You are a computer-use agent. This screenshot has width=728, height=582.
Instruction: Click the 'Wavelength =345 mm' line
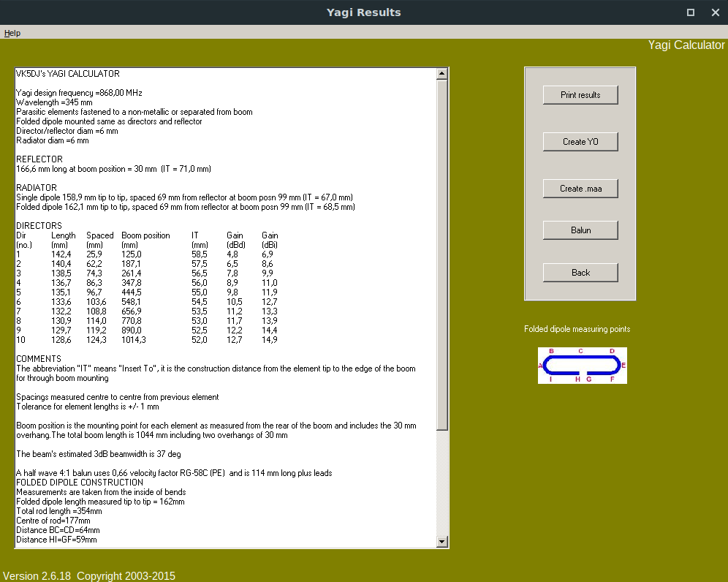pos(54,102)
